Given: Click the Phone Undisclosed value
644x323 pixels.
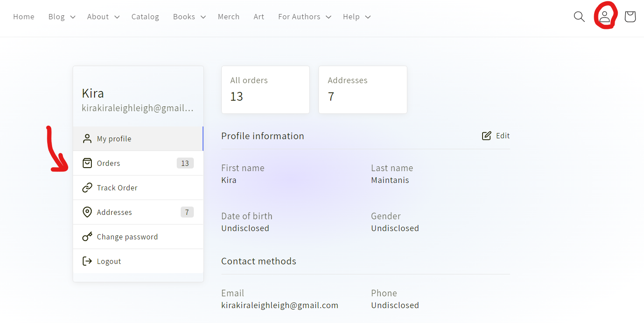Looking at the screenshot, I should 395,305.
